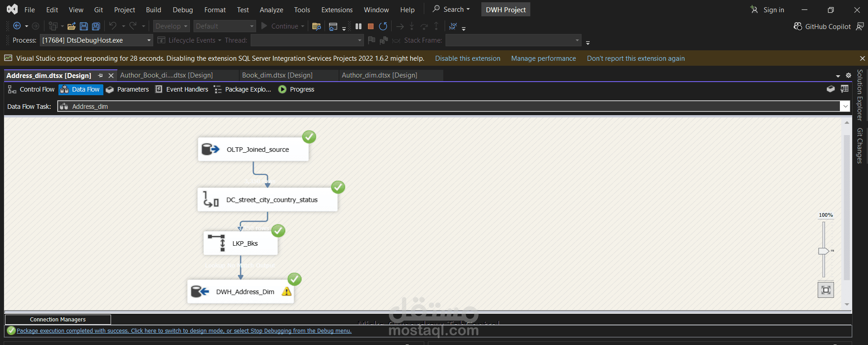Expand the Continue button dropdown arrow
Viewport: 868px width, 345px height.
pyautogui.click(x=303, y=26)
